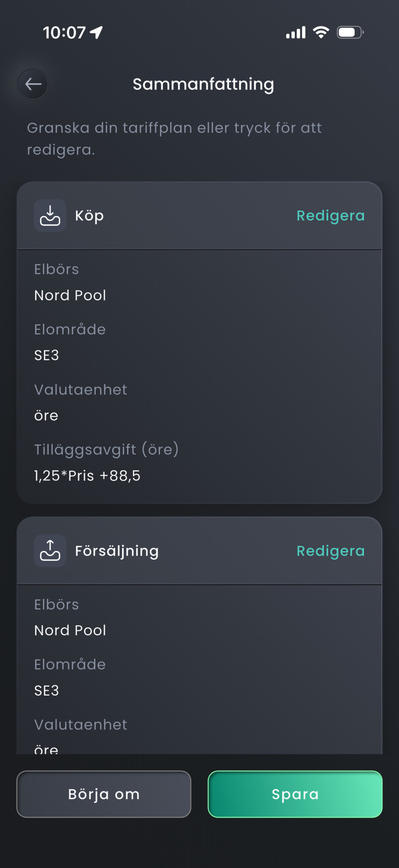This screenshot has height=868, width=399.
Task: Tap Nord Pool under Försäljning Elbörs
Action: [70, 631]
